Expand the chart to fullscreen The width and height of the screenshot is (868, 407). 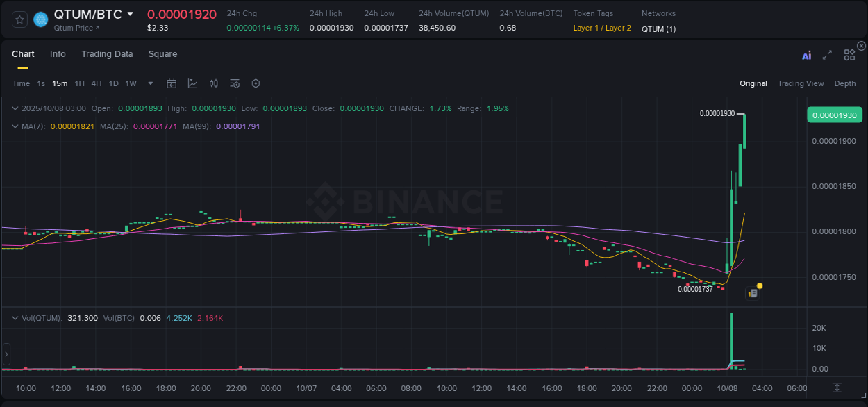[x=827, y=55]
